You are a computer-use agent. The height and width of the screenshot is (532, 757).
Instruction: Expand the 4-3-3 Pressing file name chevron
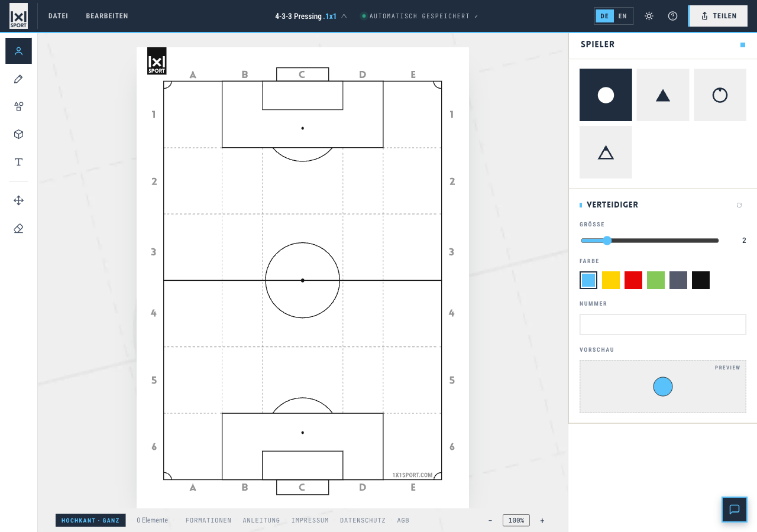[x=344, y=16]
